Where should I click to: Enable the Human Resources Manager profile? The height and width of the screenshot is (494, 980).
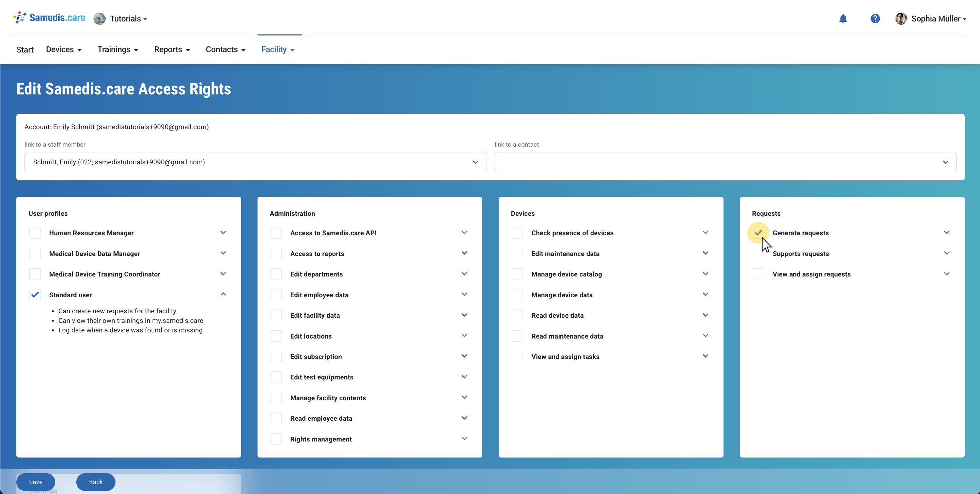[x=35, y=233]
